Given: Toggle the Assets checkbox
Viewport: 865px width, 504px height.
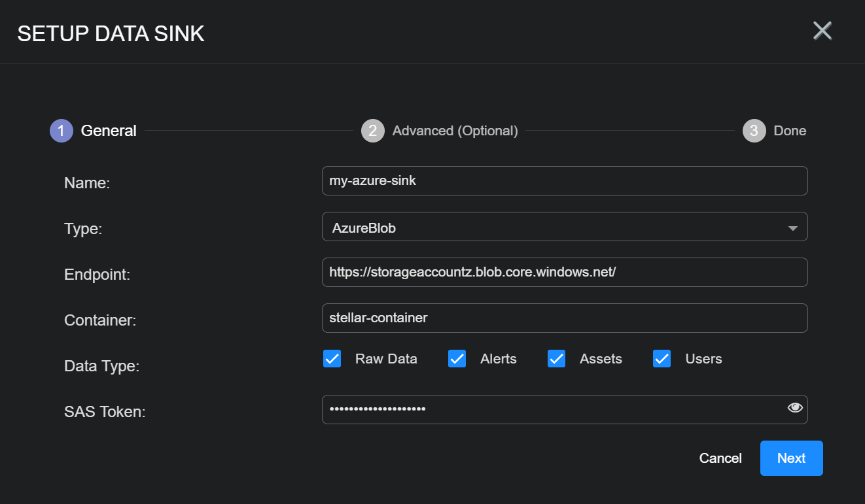Looking at the screenshot, I should click(556, 359).
